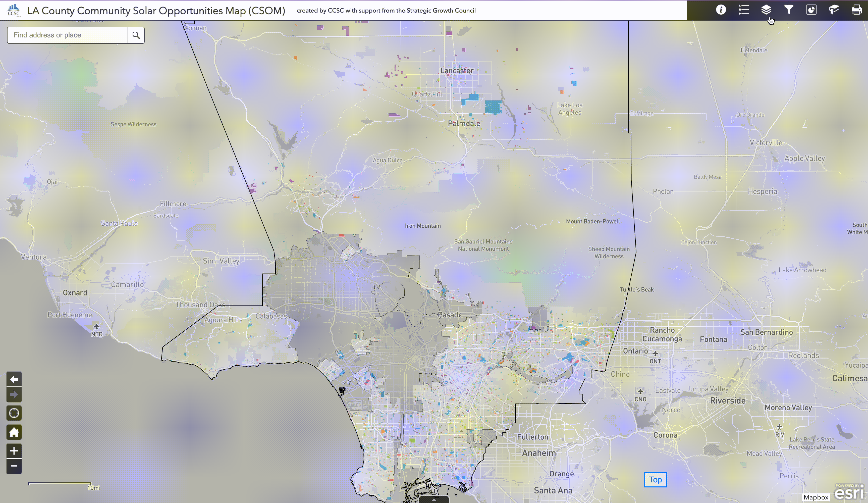The width and height of the screenshot is (868, 503).
Task: Click the Mapbox attribution link
Action: tap(816, 497)
